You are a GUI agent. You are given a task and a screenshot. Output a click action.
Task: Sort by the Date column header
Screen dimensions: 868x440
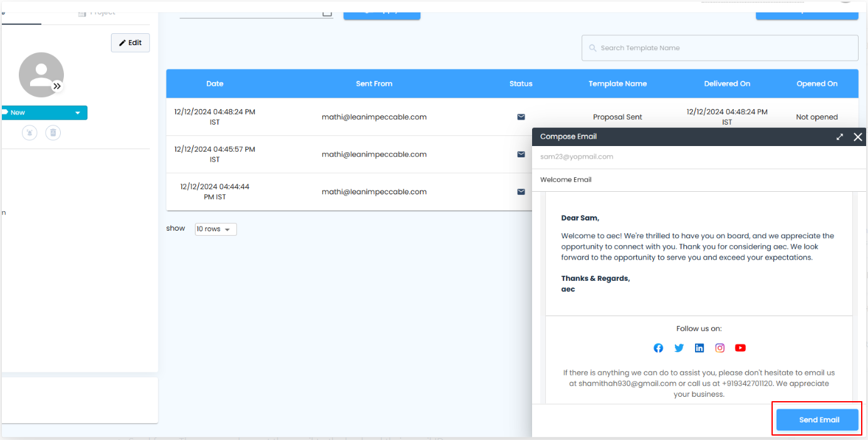coord(215,83)
